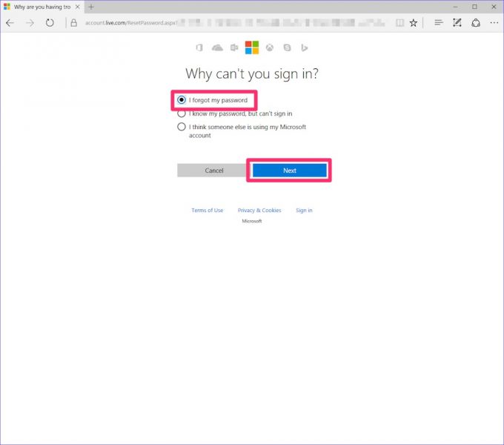Open reading view book icon
This screenshot has width=504, height=445.
399,23
